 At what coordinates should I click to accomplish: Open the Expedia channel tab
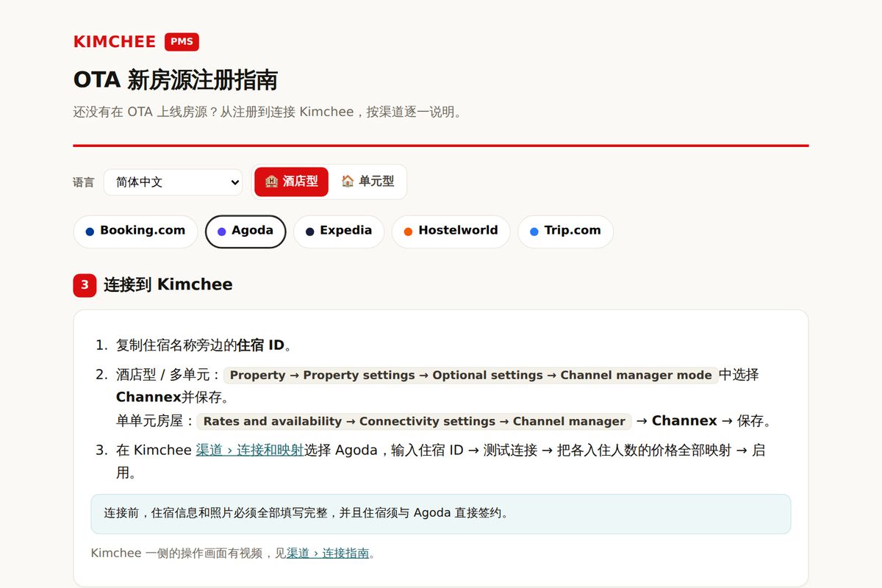pyautogui.click(x=339, y=232)
